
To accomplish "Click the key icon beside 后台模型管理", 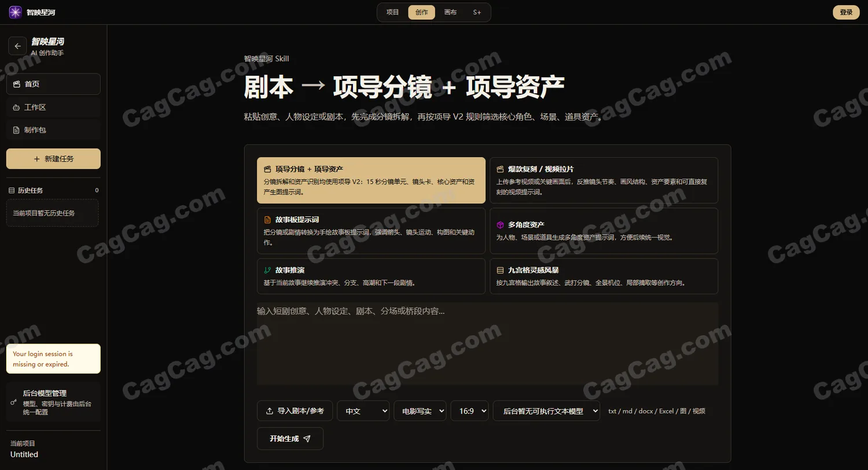I will click(13, 402).
